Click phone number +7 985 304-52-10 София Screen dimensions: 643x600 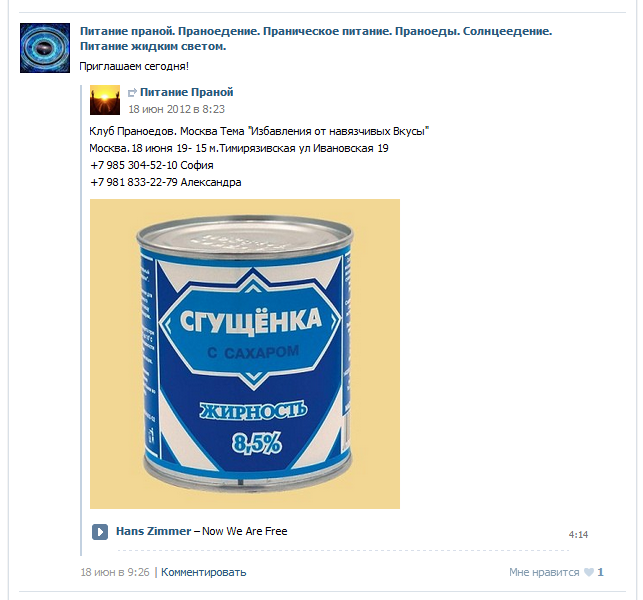tap(152, 165)
